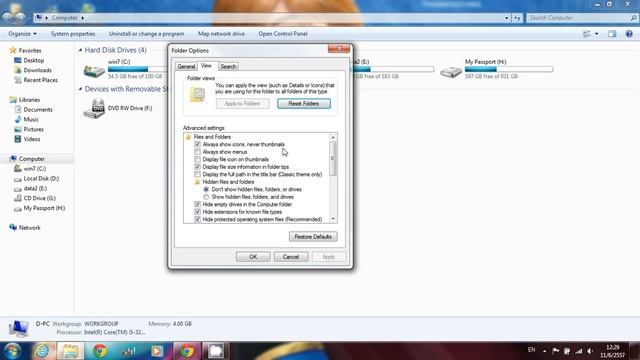
Task: Click the Favorites star icon in sidebar
Action: [x=13, y=50]
